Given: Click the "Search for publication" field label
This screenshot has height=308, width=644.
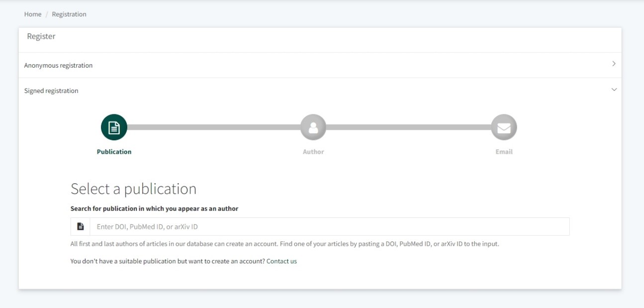Looking at the screenshot, I should (154, 209).
